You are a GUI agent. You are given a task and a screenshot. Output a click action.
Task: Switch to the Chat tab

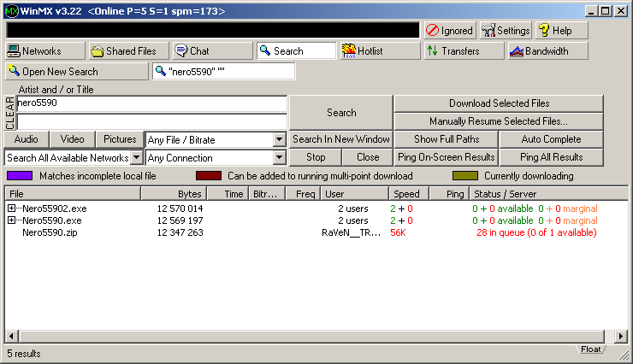click(x=212, y=51)
